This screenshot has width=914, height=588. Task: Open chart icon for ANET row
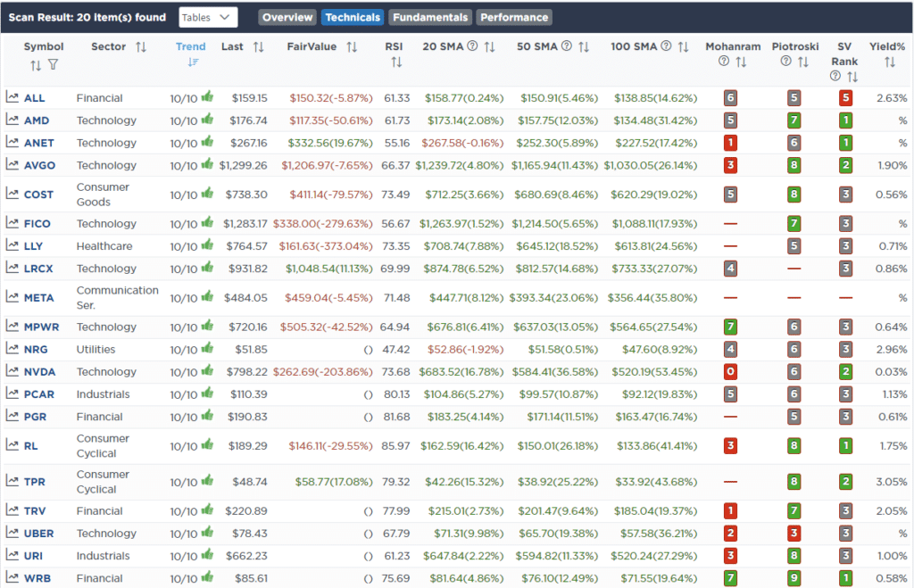tap(12, 142)
